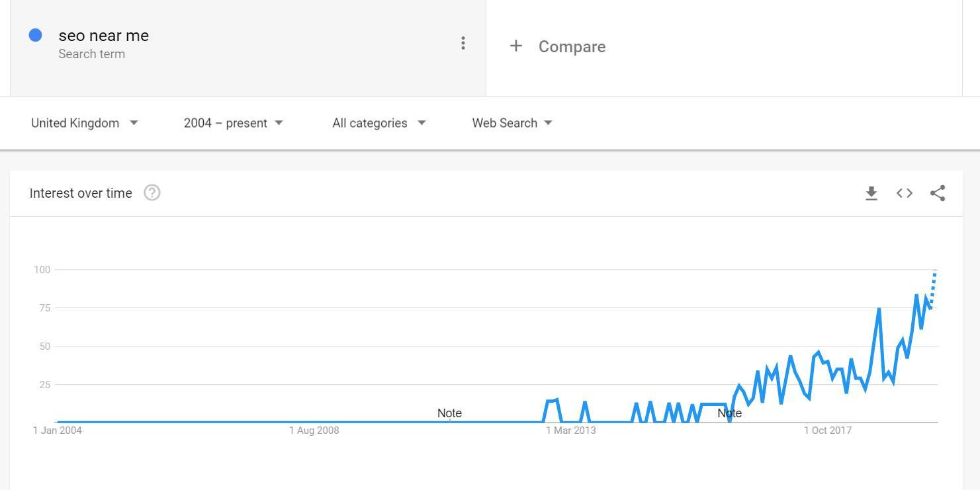The width and height of the screenshot is (980, 490).
Task: Click the 1 Mar 2013 axis label
Action: tap(570, 430)
